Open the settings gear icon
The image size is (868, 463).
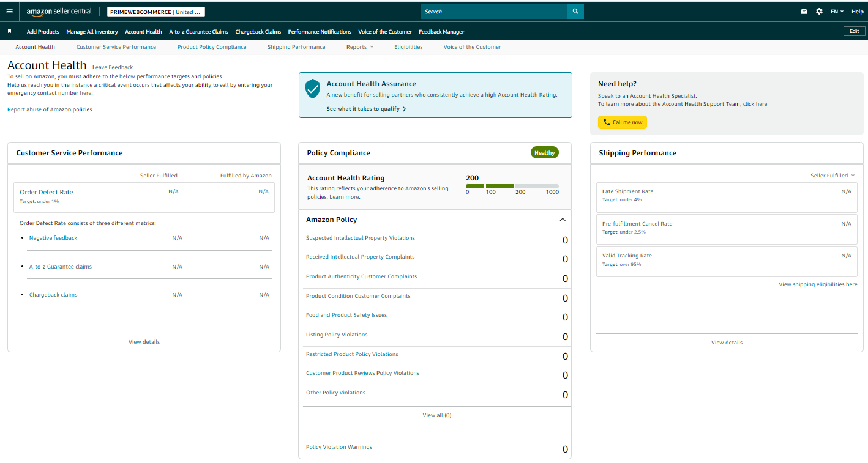pyautogui.click(x=820, y=12)
